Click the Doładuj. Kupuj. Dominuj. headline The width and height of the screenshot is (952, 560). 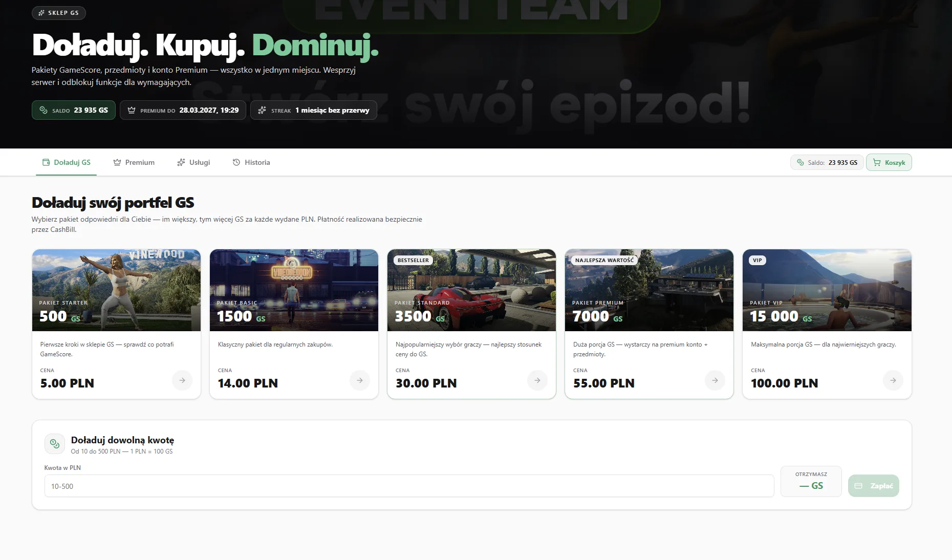coord(205,45)
